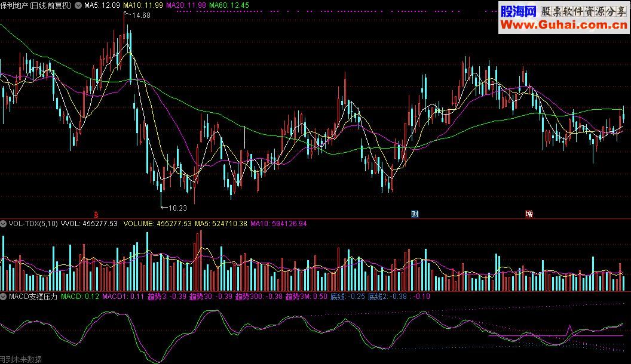Click the VVOL: 455277.53 value

coord(90,223)
